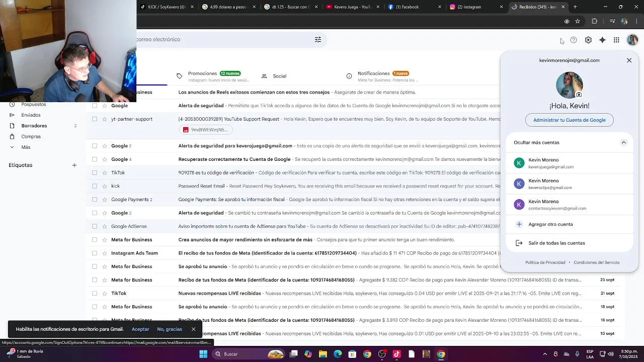
Task: Open the Gemini sparkle assistant icon
Action: point(602,40)
